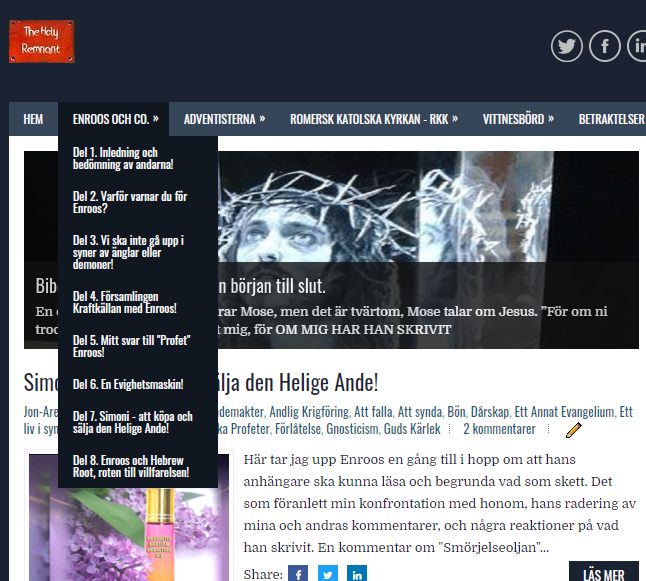Open the Twitter profile icon in header

coord(566,46)
